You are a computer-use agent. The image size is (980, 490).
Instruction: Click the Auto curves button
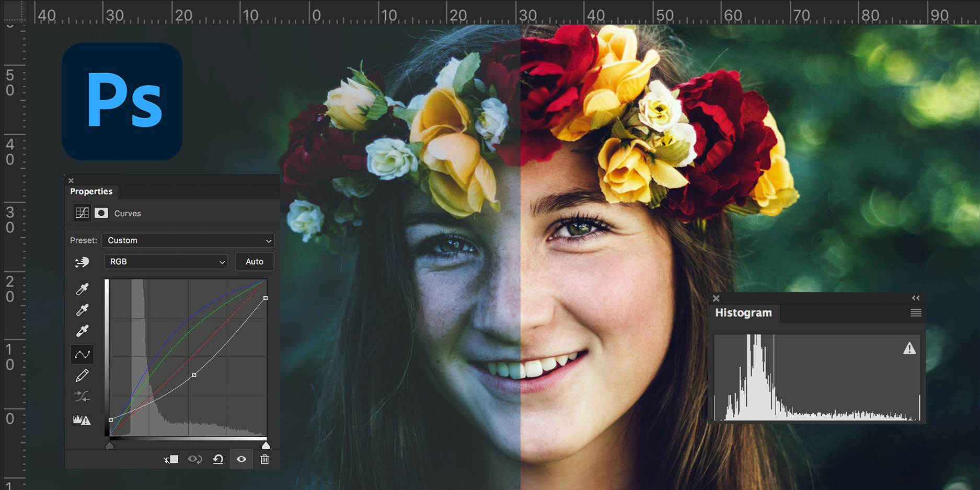[x=255, y=262]
